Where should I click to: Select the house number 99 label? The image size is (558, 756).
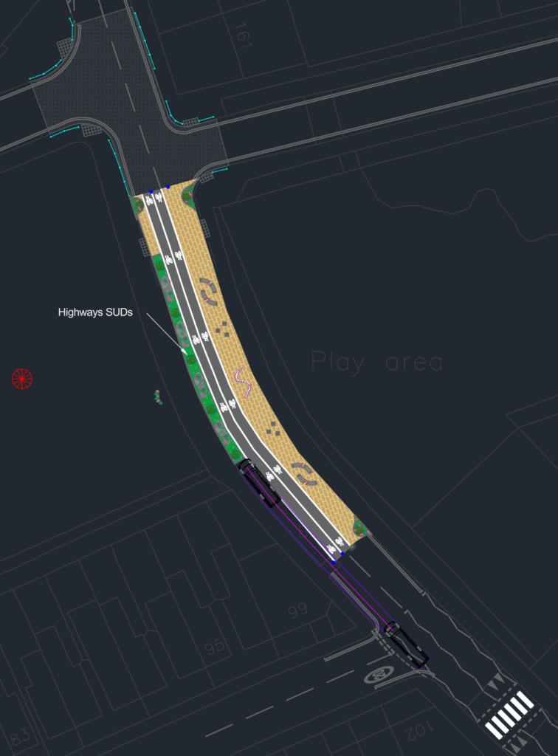pyautogui.click(x=297, y=611)
